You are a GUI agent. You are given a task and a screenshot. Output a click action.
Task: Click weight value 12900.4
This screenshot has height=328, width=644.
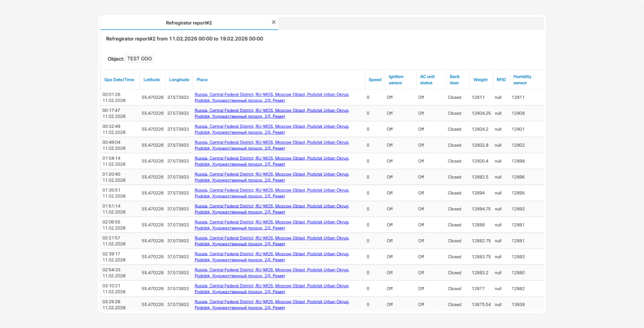coord(480,161)
